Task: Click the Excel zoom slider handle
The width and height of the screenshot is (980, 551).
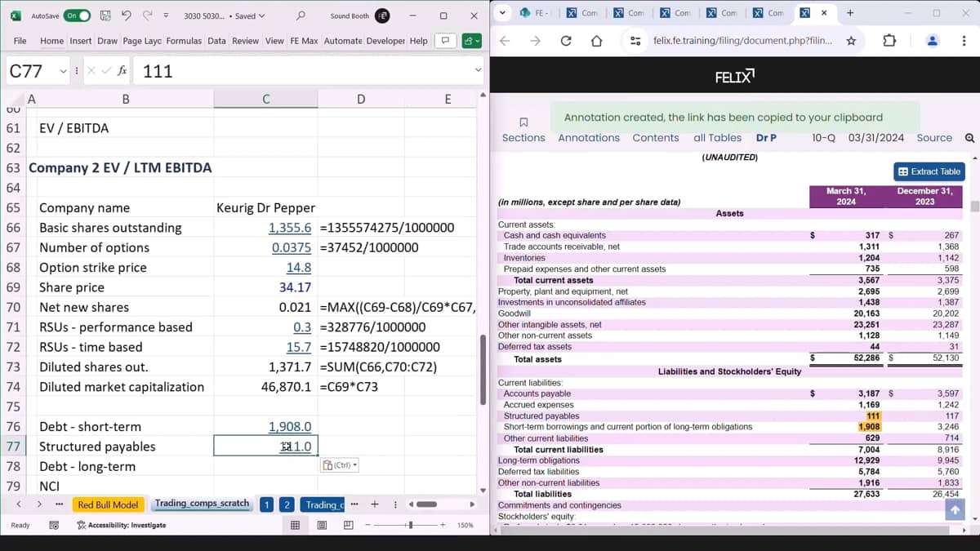Action: (412, 525)
